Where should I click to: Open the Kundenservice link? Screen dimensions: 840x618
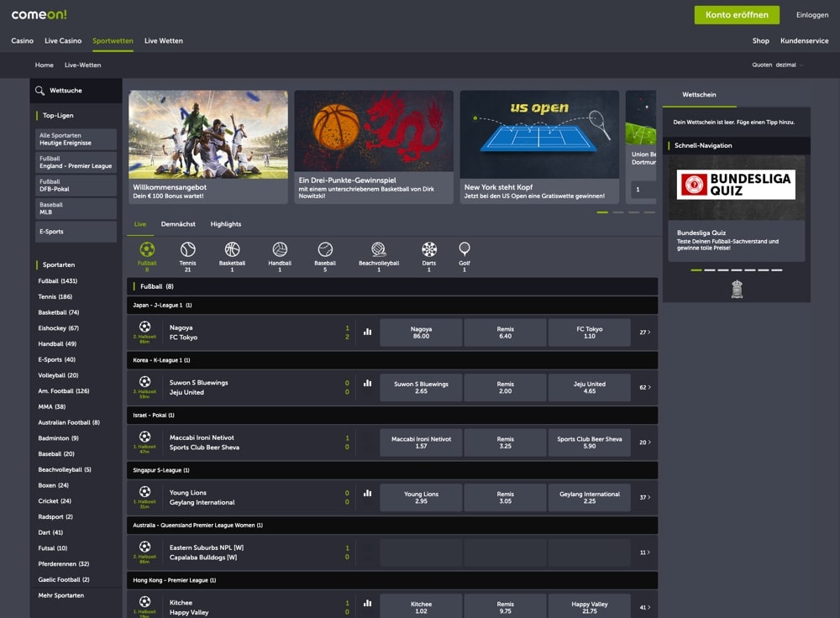tap(804, 40)
